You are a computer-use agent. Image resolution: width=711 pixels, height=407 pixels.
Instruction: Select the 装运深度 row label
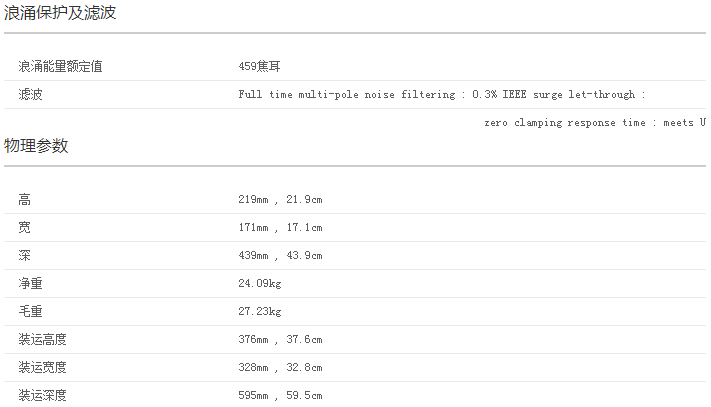(x=42, y=396)
